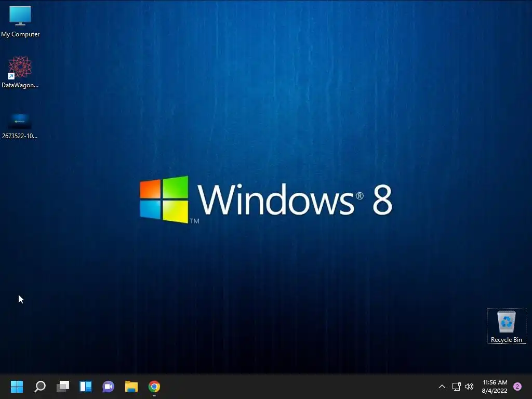Expand hidden system tray icons
The width and height of the screenshot is (532, 399).
pyautogui.click(x=442, y=387)
